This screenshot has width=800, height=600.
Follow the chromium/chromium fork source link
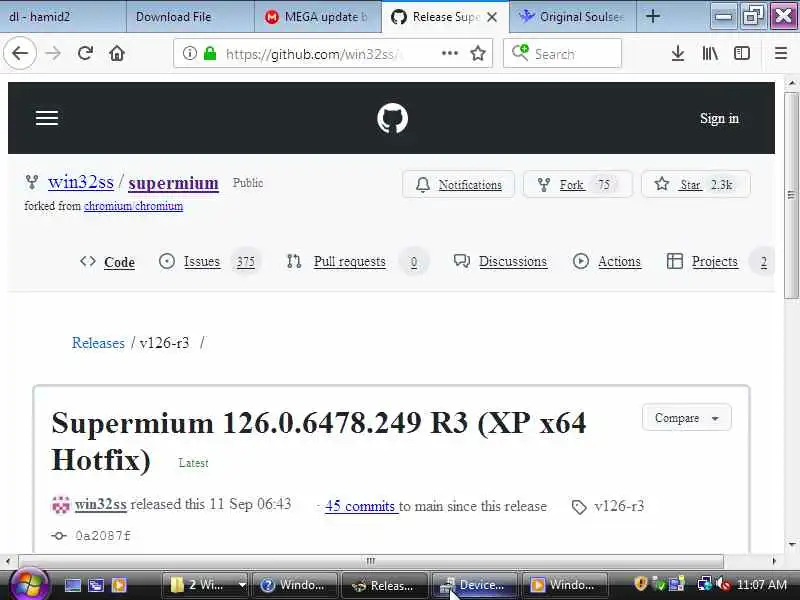[133, 206]
